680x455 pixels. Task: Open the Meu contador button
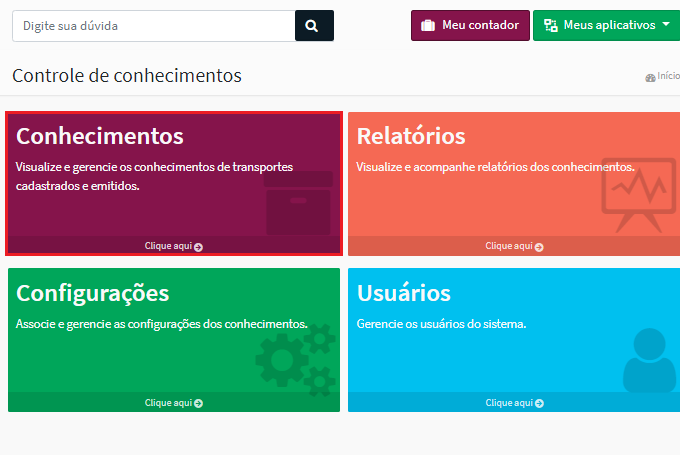[x=470, y=26]
